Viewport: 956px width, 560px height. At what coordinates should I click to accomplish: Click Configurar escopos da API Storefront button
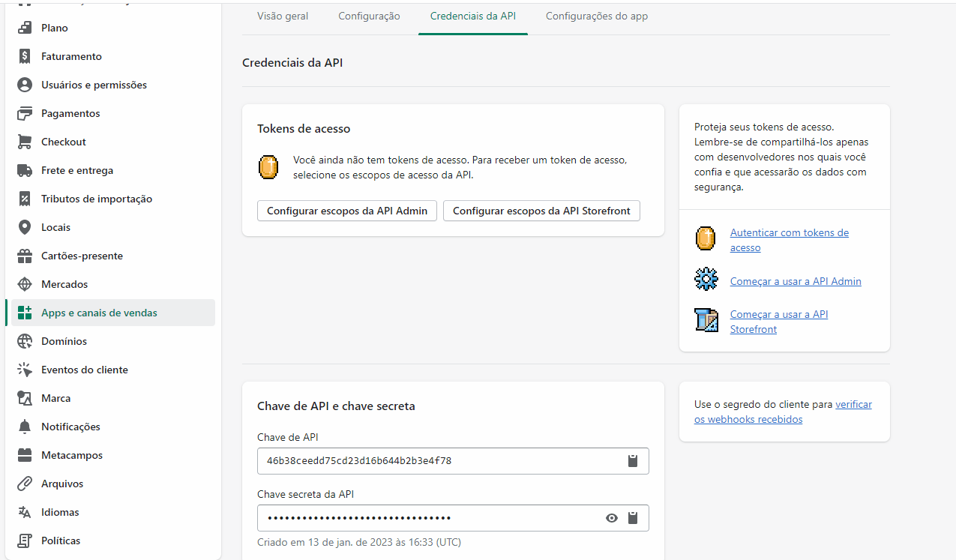tap(541, 211)
